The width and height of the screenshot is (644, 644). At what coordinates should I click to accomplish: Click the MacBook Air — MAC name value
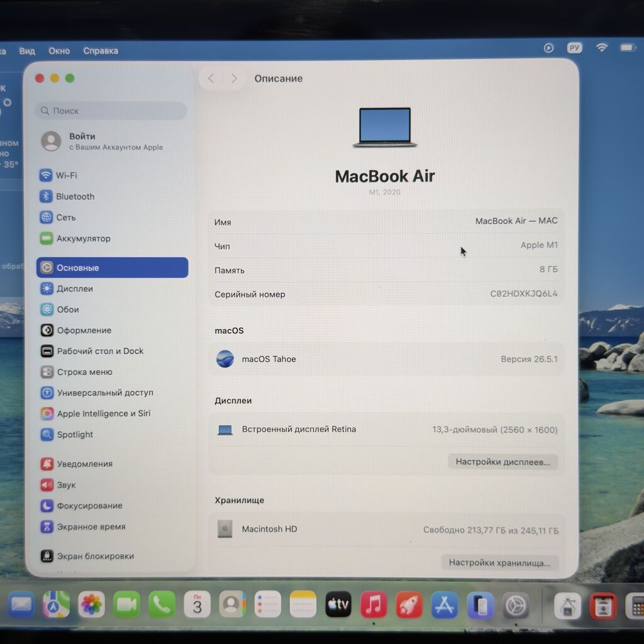tap(516, 221)
